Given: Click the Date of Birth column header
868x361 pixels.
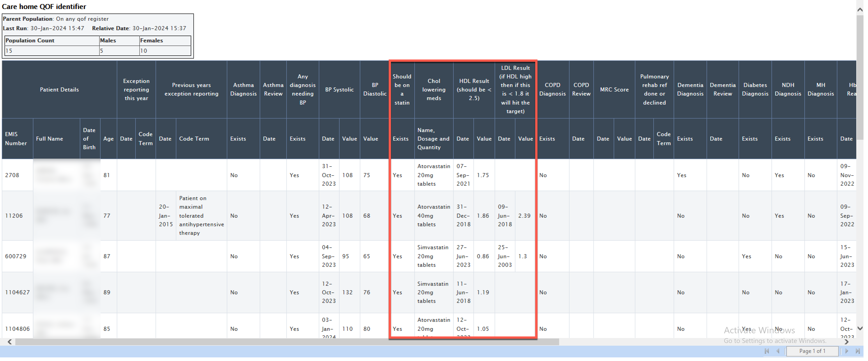Looking at the screenshot, I should (x=90, y=138).
